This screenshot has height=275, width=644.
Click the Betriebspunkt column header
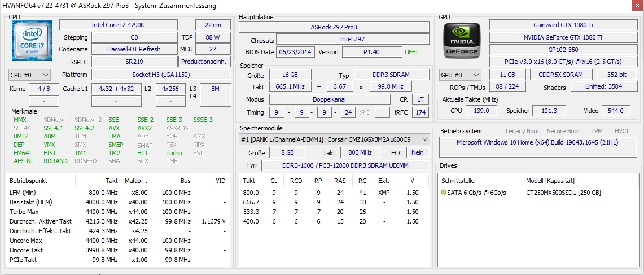[x=28, y=181]
